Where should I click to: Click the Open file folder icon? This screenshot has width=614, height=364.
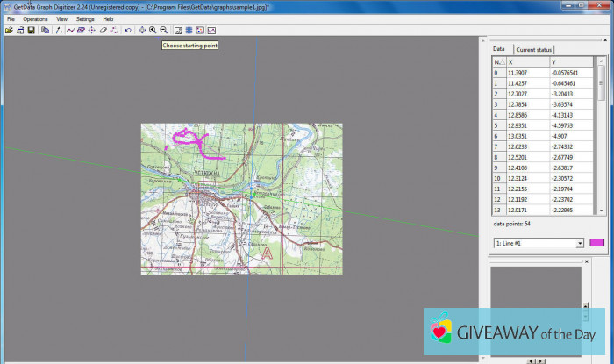pyautogui.click(x=9, y=30)
